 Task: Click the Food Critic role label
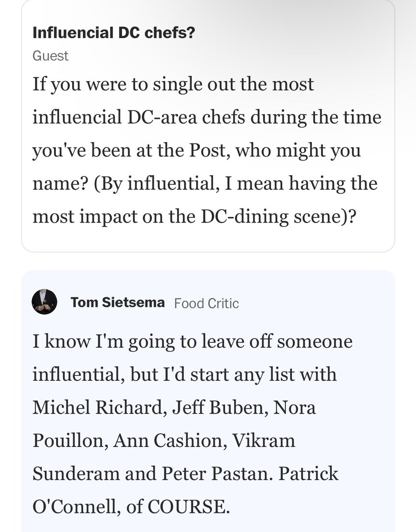tap(206, 303)
